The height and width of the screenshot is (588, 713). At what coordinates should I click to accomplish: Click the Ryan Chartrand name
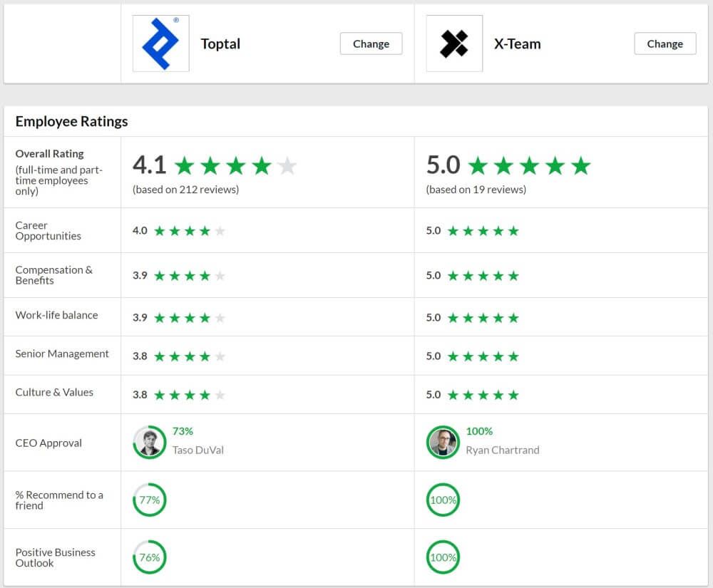pyautogui.click(x=503, y=450)
